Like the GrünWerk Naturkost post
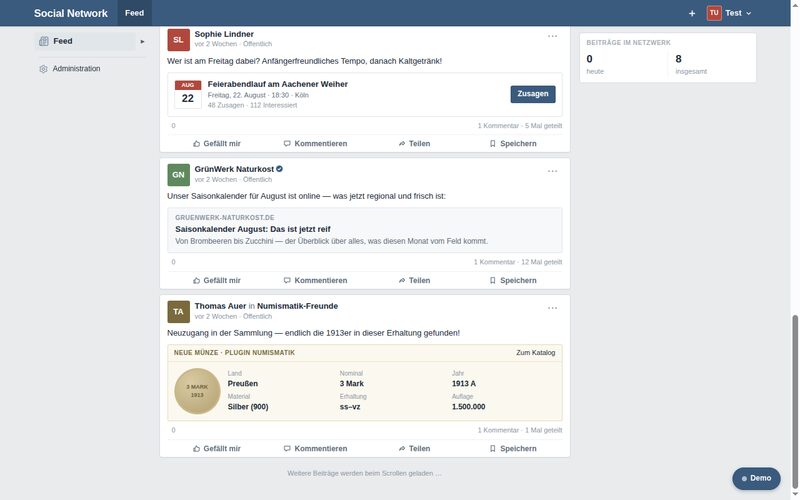This screenshot has width=800, height=500. click(217, 281)
